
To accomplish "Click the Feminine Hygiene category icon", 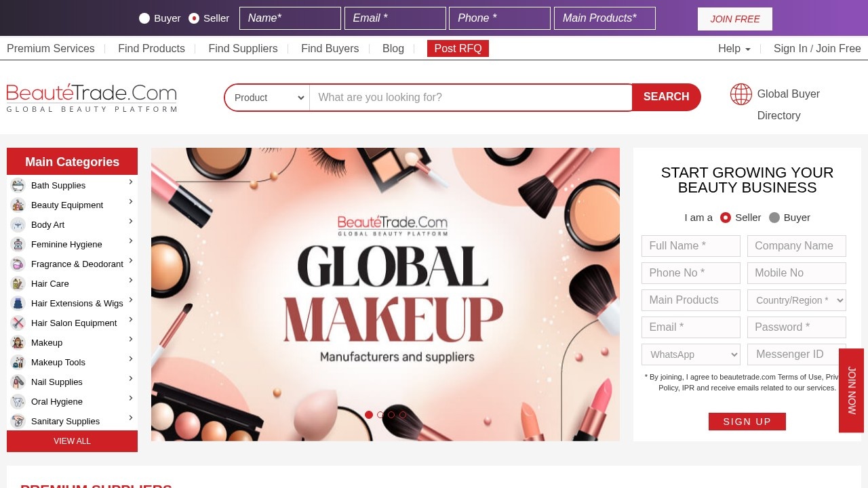I will (18, 244).
